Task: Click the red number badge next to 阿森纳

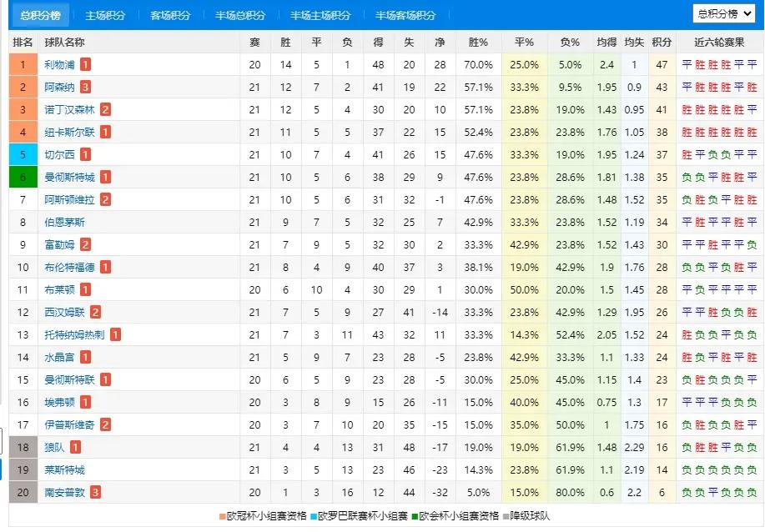Action: click(x=86, y=87)
